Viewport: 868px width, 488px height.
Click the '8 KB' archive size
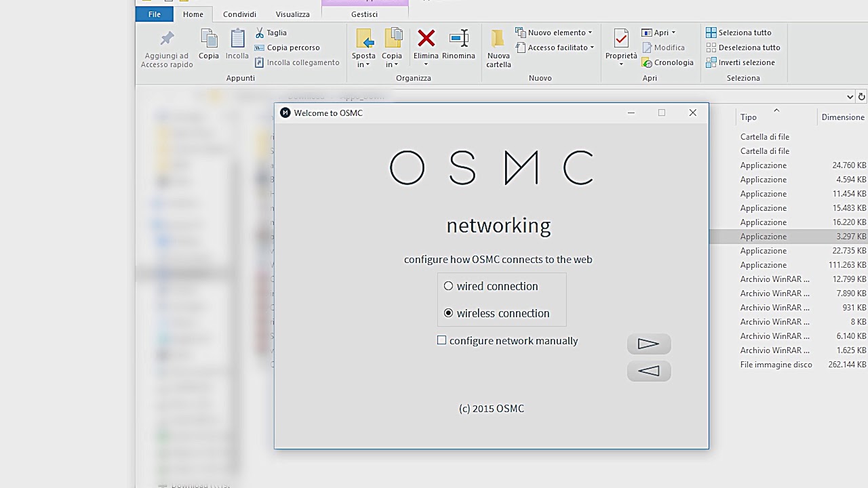[859, 322]
